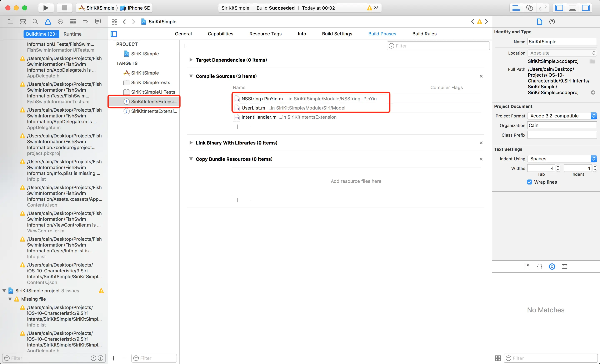This screenshot has height=364, width=600.
Task: Collapse the Compile Sources section
Action: (x=191, y=76)
